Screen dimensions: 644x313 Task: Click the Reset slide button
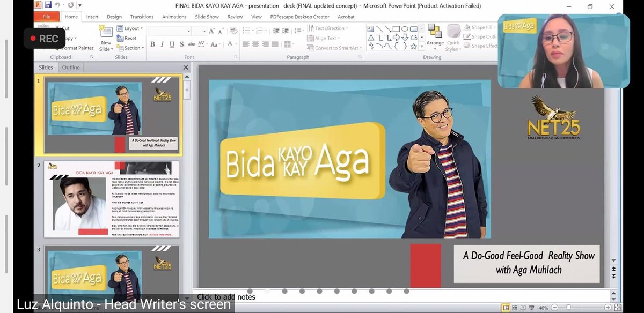pos(127,38)
